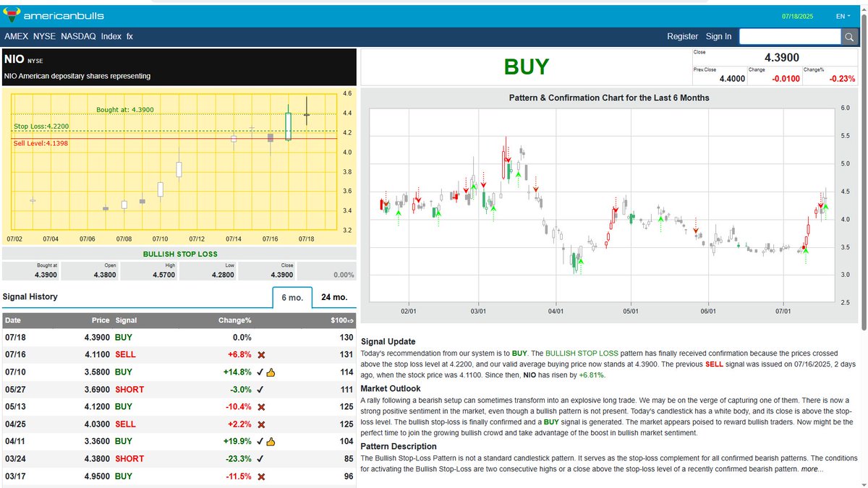Click the Signal Update heading
The height and width of the screenshot is (488, 868).
(388, 341)
